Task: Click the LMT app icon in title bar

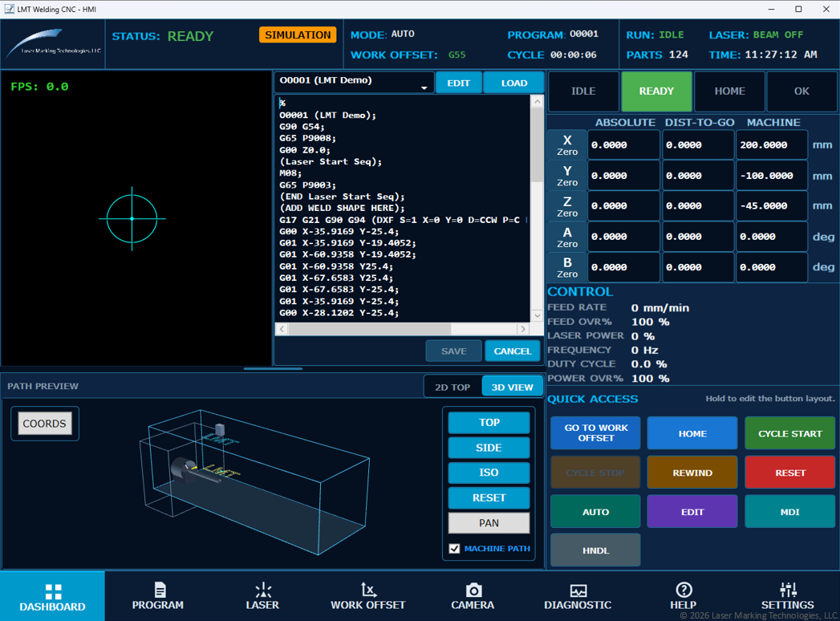Action: click(x=9, y=9)
